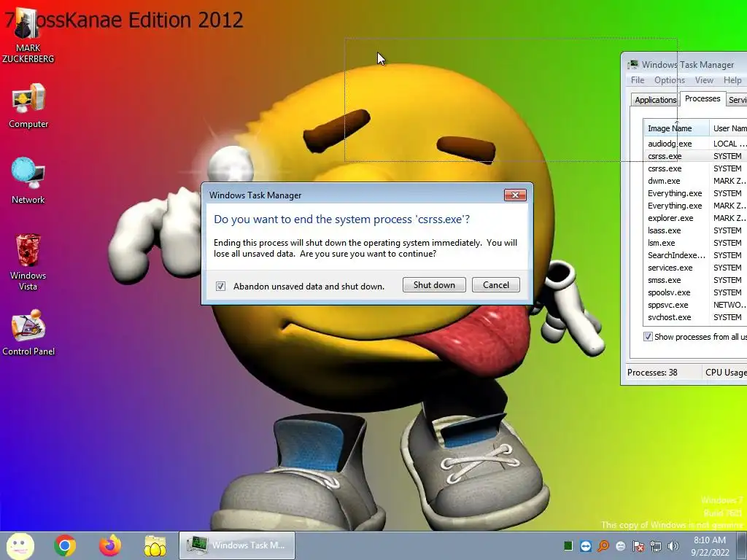Open the Options menu in Task Manager
The width and height of the screenshot is (747, 560).
pos(670,80)
